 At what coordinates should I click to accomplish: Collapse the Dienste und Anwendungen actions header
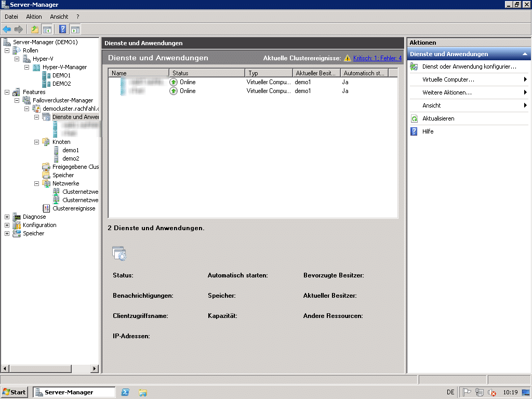pyautogui.click(x=525, y=54)
